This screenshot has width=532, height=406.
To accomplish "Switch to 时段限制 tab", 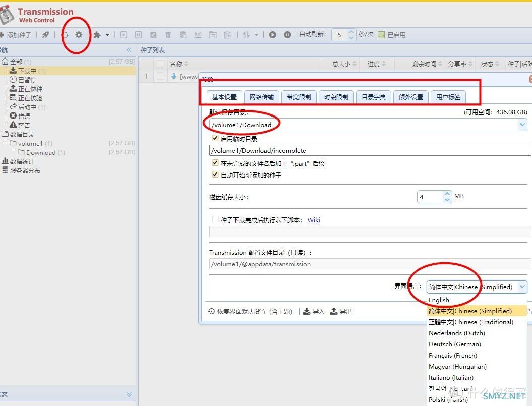I will tap(336, 97).
